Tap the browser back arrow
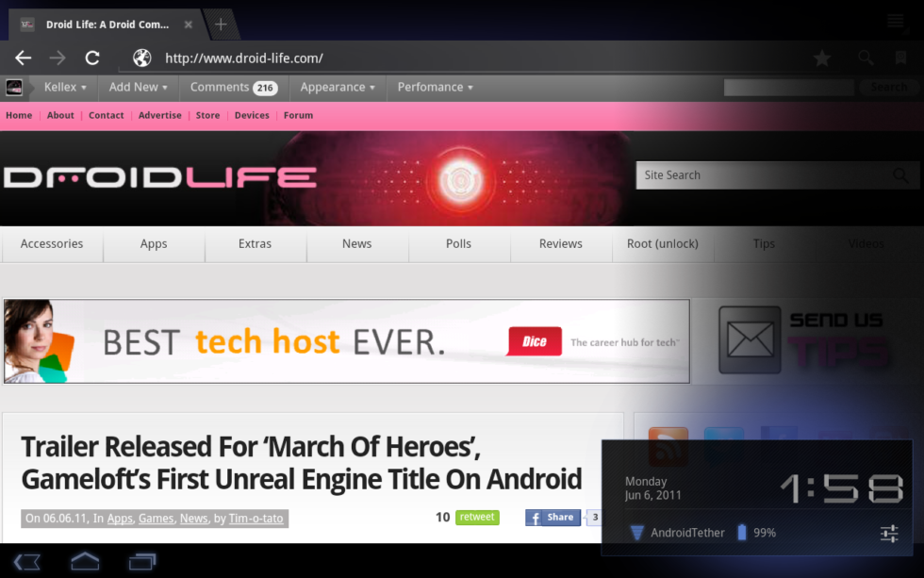This screenshot has height=578, width=924. pyautogui.click(x=24, y=58)
